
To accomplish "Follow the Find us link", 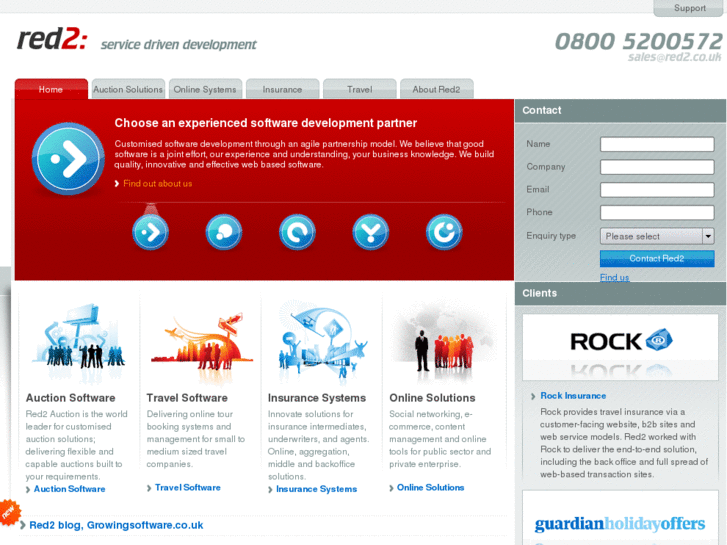I will click(x=614, y=277).
